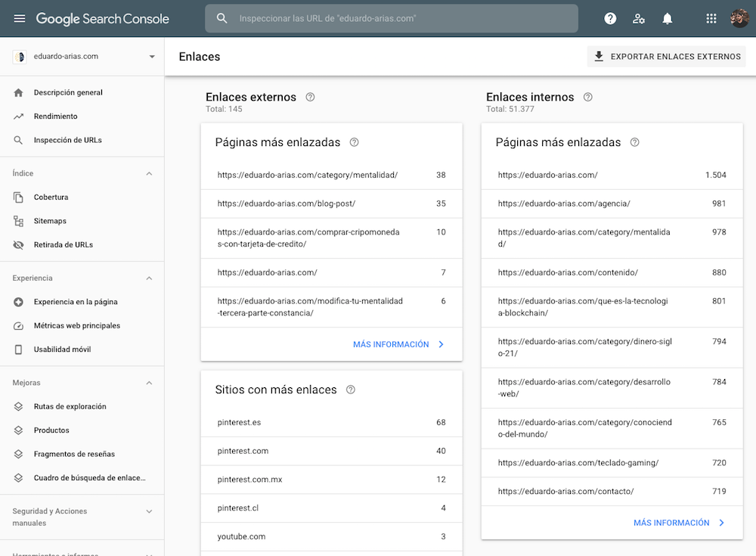Click the Cobertura pages icon

point(18,197)
